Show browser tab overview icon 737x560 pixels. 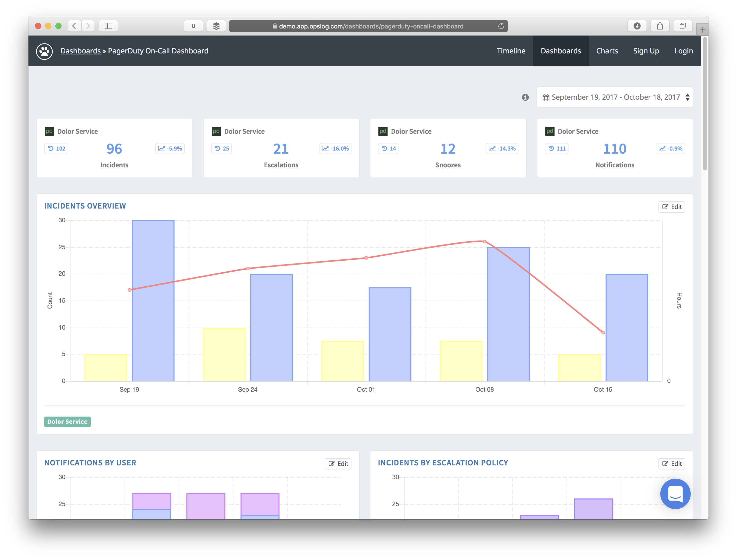tap(682, 26)
